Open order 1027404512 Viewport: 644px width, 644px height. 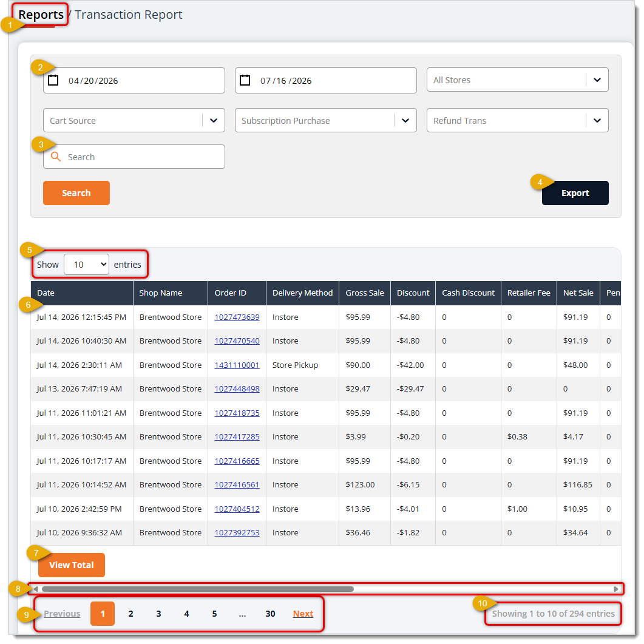tap(237, 509)
